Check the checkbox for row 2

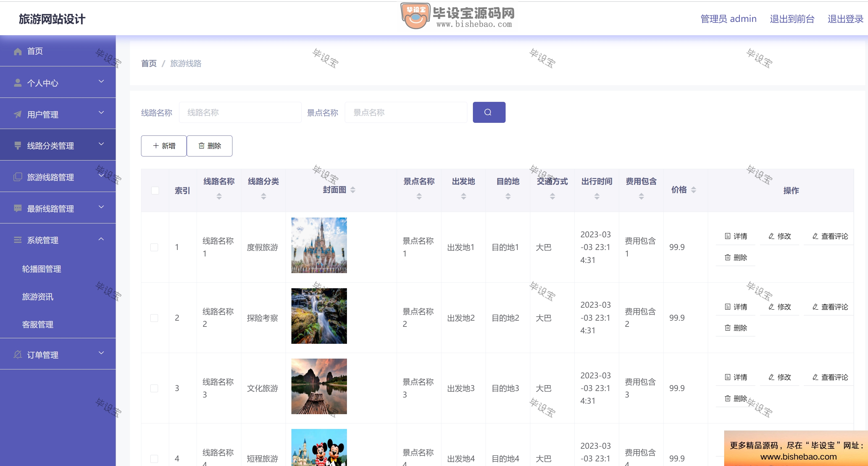[154, 318]
